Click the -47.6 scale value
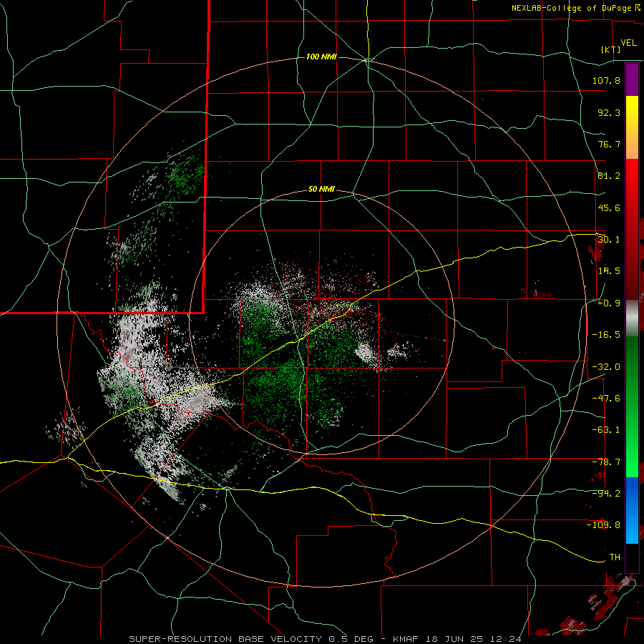 [x=606, y=399]
